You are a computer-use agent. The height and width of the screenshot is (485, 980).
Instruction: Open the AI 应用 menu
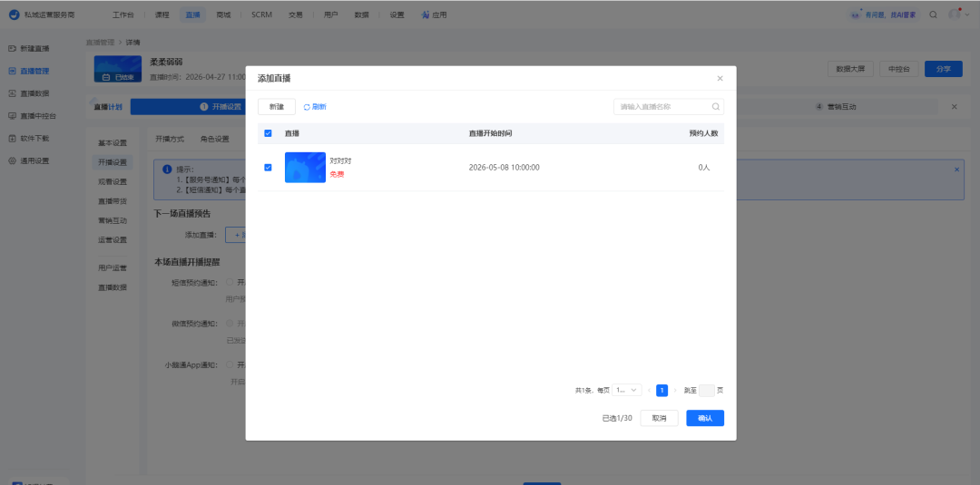tap(434, 15)
